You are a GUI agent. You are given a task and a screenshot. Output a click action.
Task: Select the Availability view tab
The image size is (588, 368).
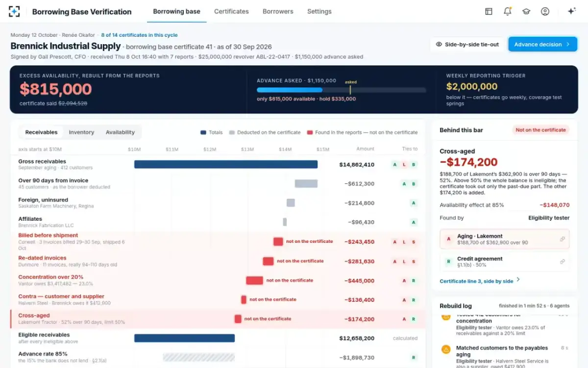(x=120, y=132)
